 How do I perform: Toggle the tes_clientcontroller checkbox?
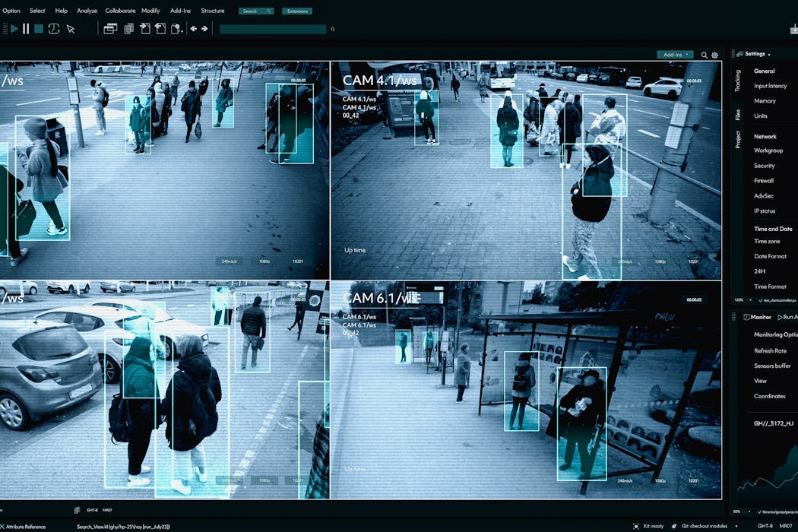pyautogui.click(x=762, y=300)
